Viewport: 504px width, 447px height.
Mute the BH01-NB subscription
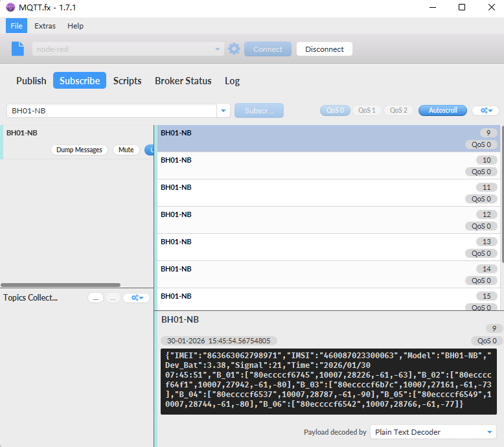[126, 150]
